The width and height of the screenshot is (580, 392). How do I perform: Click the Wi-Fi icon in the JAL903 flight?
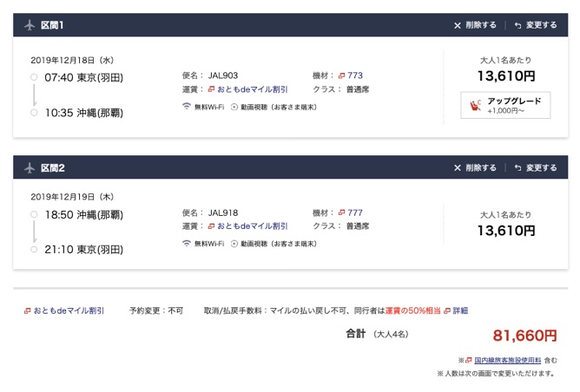click(186, 107)
